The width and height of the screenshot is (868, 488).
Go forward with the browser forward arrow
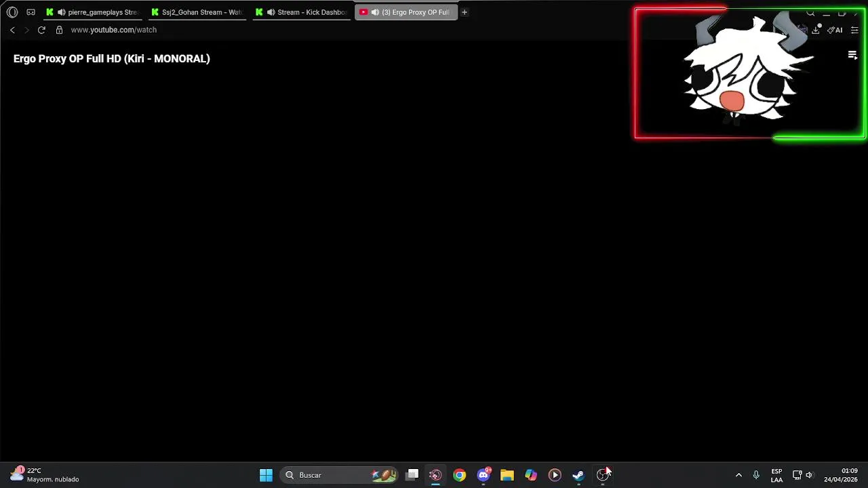tap(26, 30)
